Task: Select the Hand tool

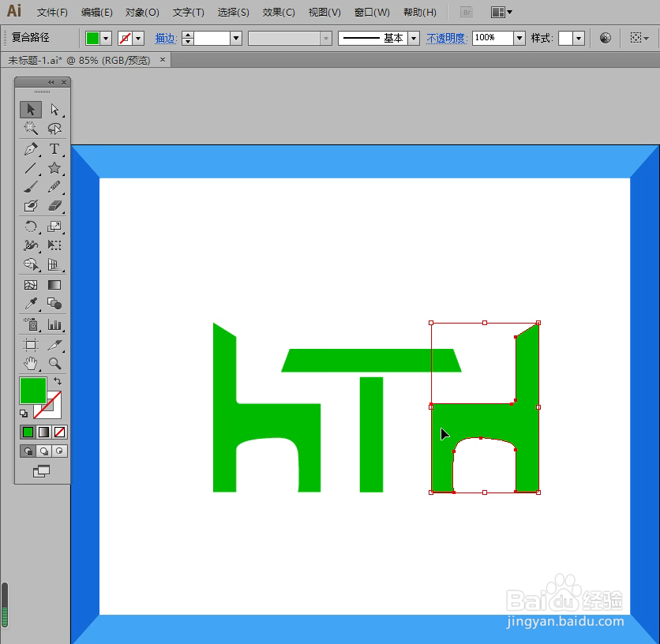Action: [31, 363]
